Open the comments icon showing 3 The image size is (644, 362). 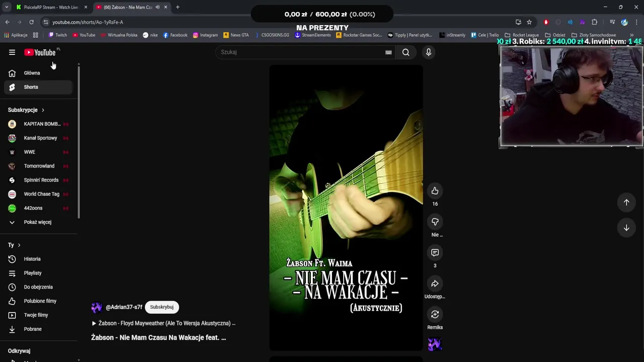[x=435, y=252]
